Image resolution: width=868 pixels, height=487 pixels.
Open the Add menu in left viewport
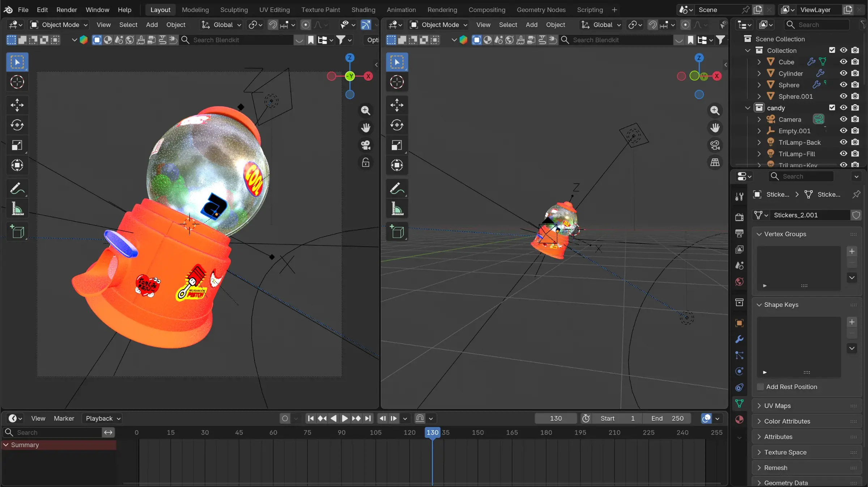point(152,25)
